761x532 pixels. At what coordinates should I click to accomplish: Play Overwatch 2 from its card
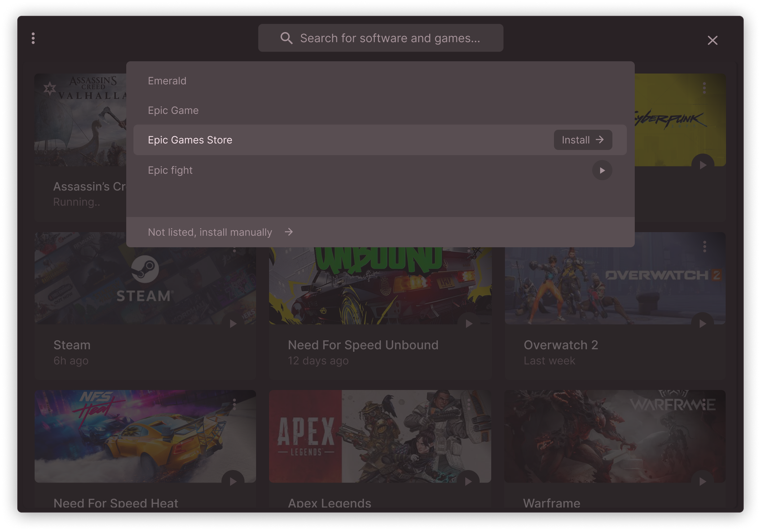(703, 324)
